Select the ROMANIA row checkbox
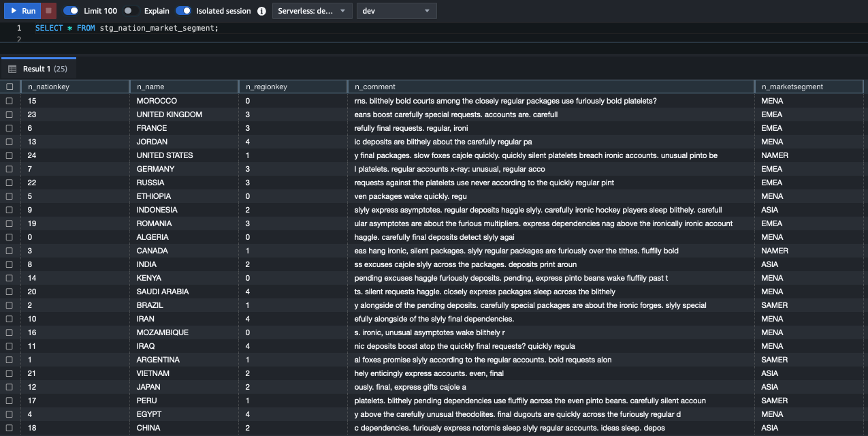Viewport: 868px width, 436px height. point(10,223)
